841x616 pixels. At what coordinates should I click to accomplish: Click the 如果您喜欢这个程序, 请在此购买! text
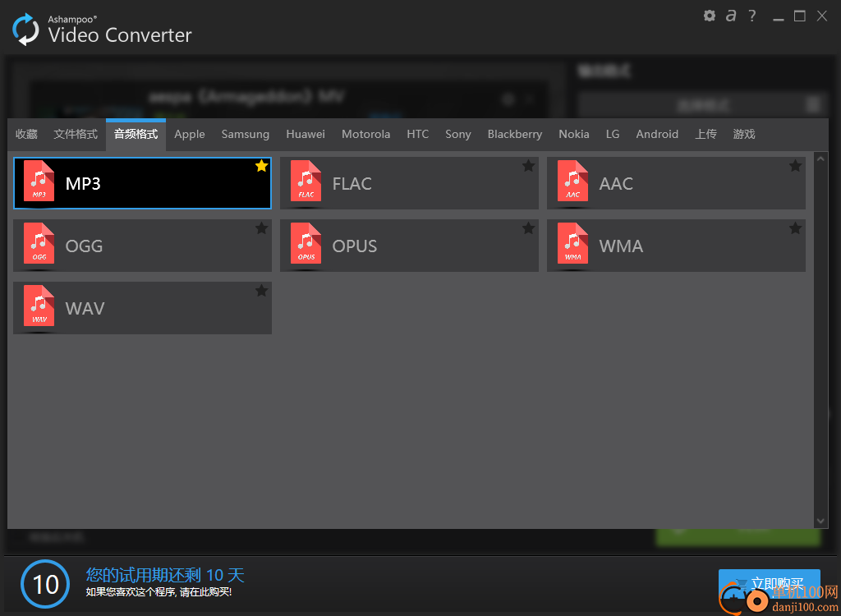pyautogui.click(x=159, y=592)
